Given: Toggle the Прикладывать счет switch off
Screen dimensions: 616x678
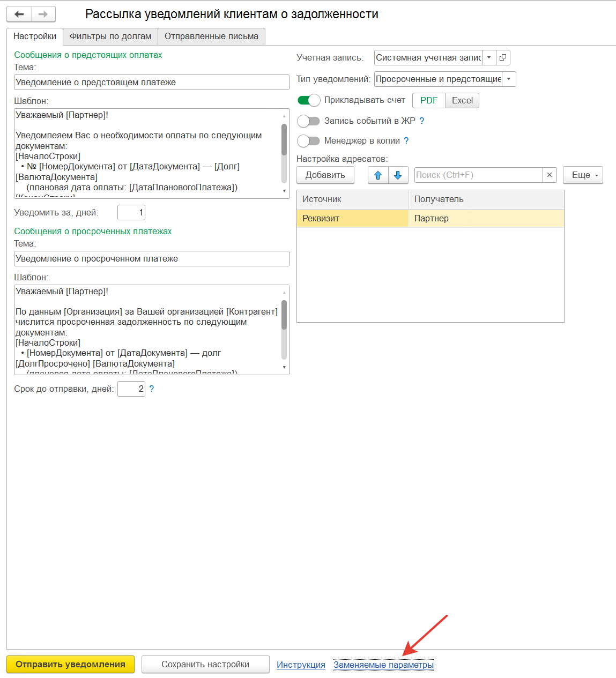Looking at the screenshot, I should 309,100.
